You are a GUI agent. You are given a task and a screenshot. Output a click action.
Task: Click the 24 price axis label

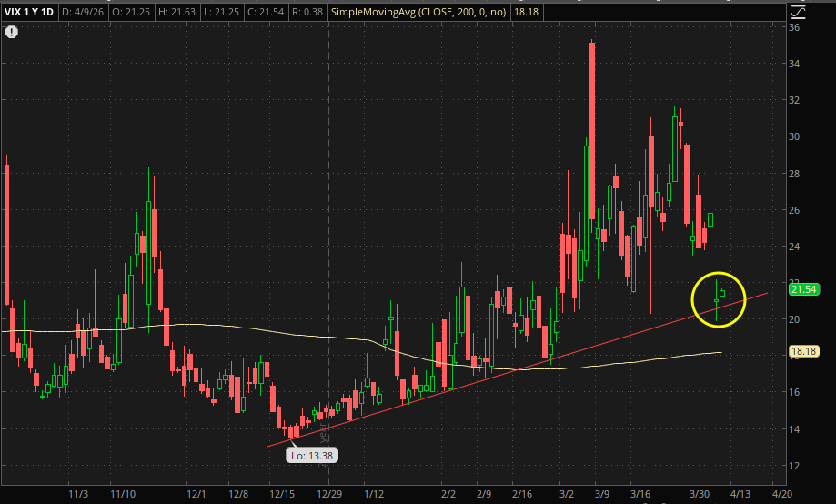coord(794,247)
